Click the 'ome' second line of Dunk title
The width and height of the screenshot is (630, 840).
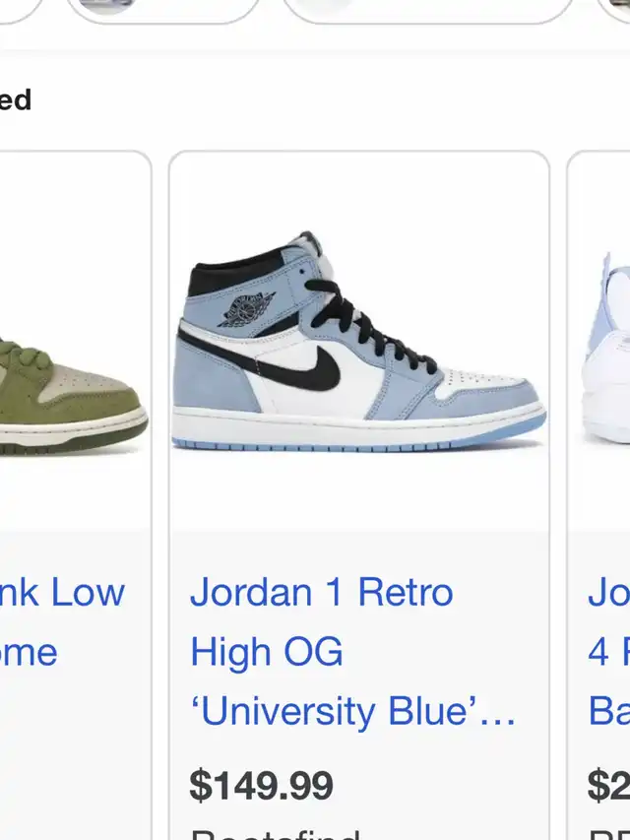point(29,653)
